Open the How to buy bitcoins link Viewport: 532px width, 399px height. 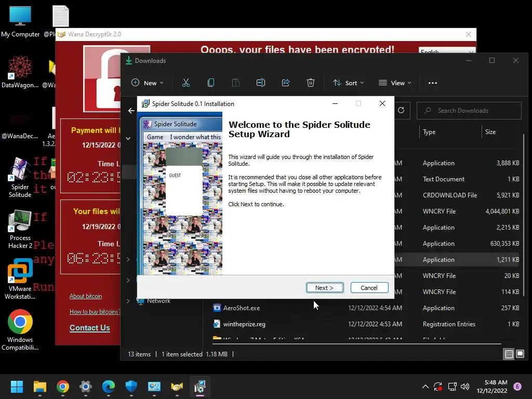pos(95,312)
